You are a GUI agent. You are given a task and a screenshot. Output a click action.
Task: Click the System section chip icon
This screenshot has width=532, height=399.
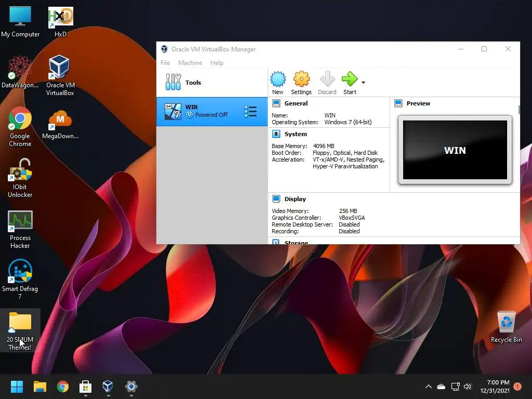click(x=276, y=134)
